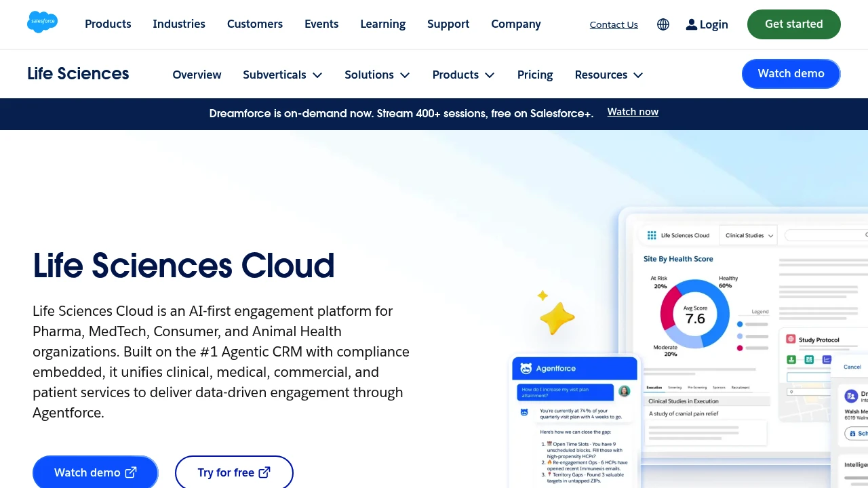Click the Life Sciences Cloud heading

pyautogui.click(x=184, y=266)
